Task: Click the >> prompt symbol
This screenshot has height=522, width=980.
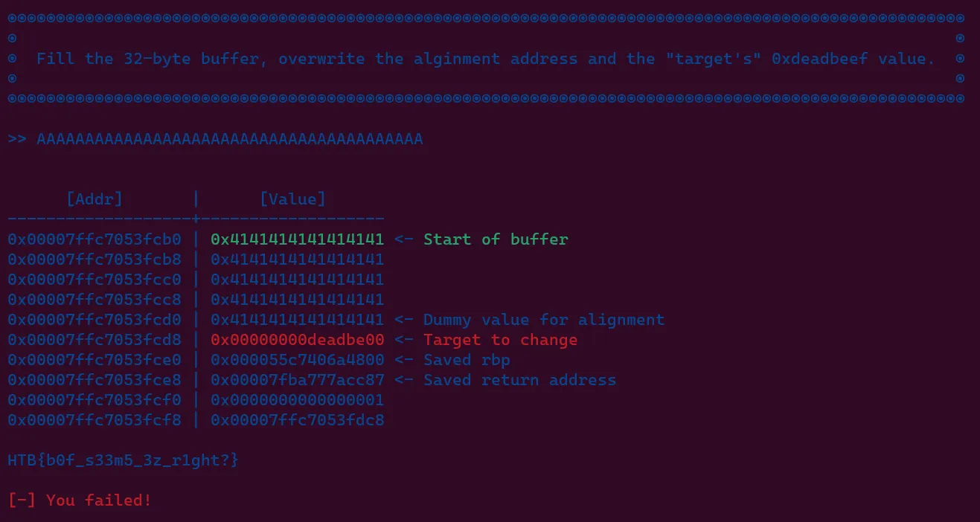Action: pyautogui.click(x=17, y=139)
